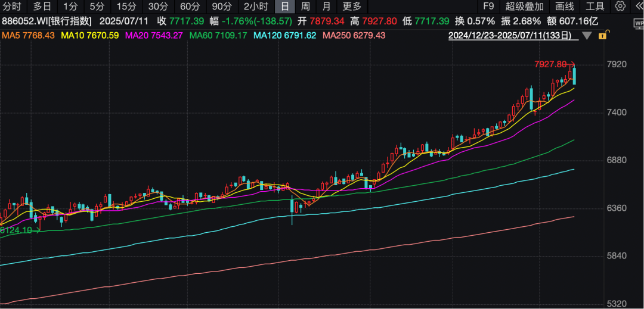Open the chart settings gear icon
This screenshot has width=644, height=309.
pyautogui.click(x=621, y=7)
